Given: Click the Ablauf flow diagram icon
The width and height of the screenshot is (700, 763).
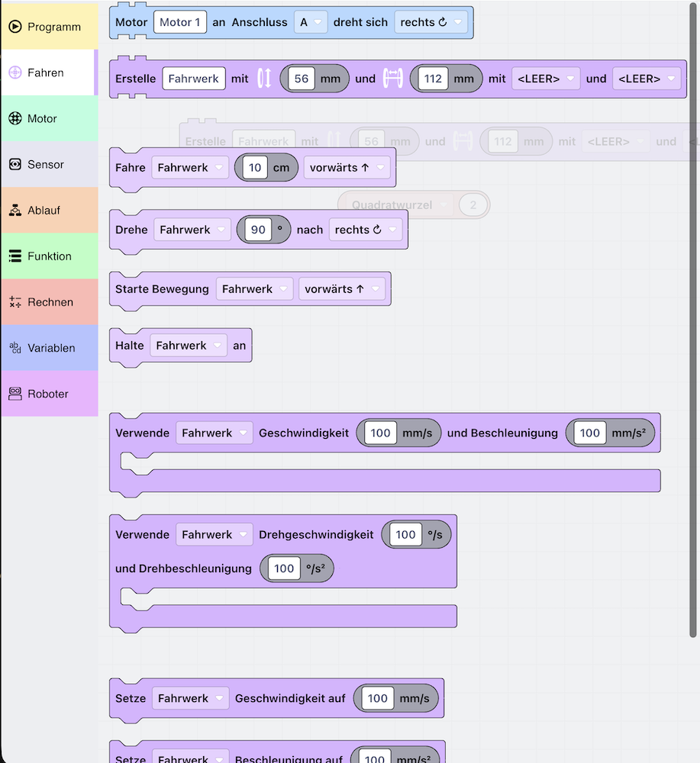Looking at the screenshot, I should (15, 211).
